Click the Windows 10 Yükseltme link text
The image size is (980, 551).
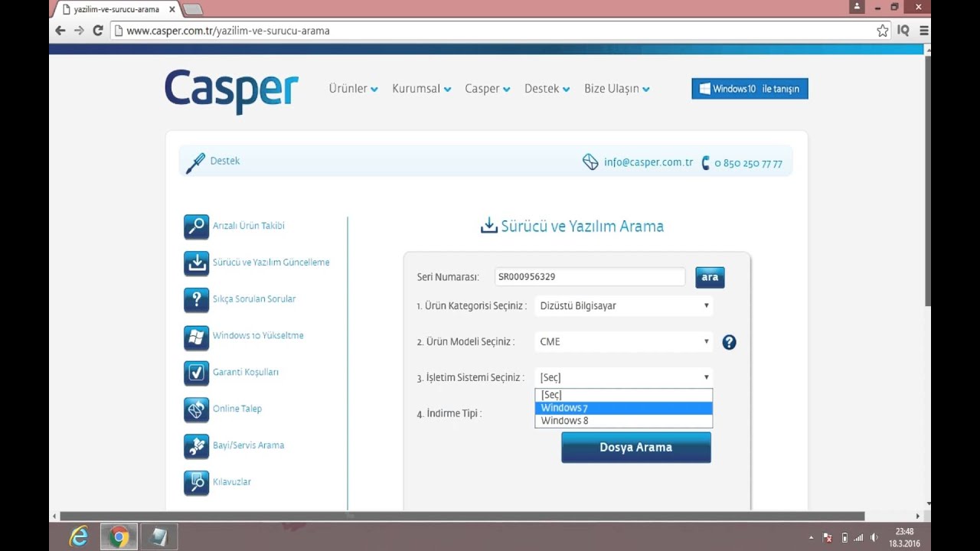pos(258,336)
